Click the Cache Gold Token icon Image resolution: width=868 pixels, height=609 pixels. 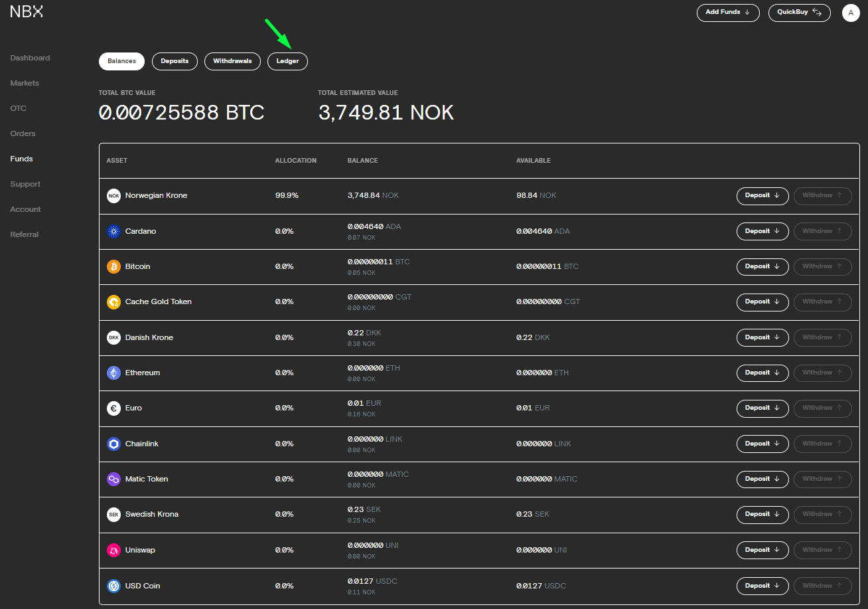113,302
